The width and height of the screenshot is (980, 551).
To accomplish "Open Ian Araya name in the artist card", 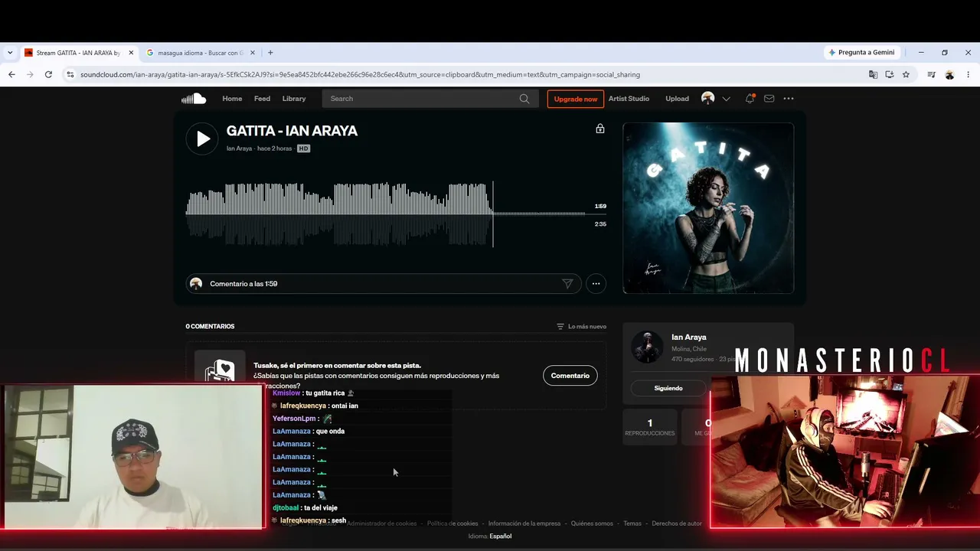I will [689, 337].
